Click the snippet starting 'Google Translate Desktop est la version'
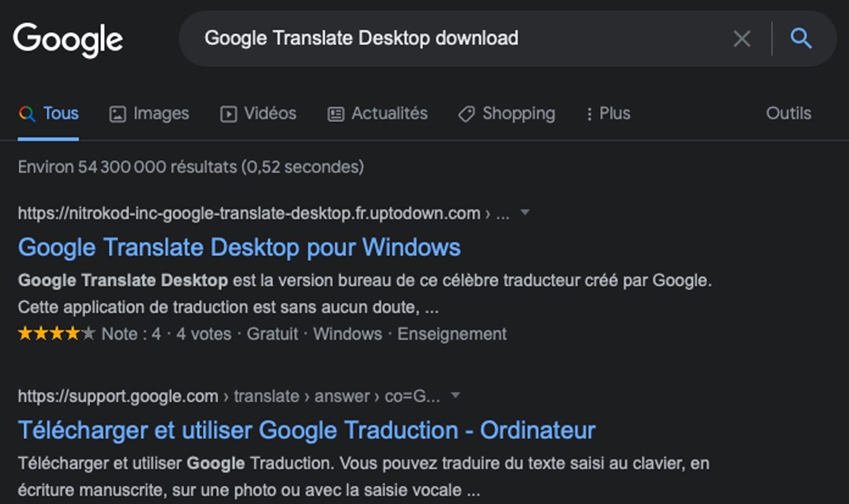Viewport: 849px width, 504px height. pyautogui.click(x=365, y=294)
